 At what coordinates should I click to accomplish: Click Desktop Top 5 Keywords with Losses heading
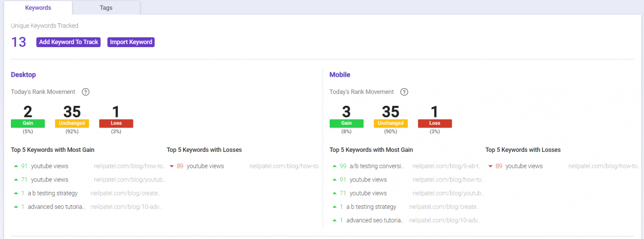tap(204, 150)
